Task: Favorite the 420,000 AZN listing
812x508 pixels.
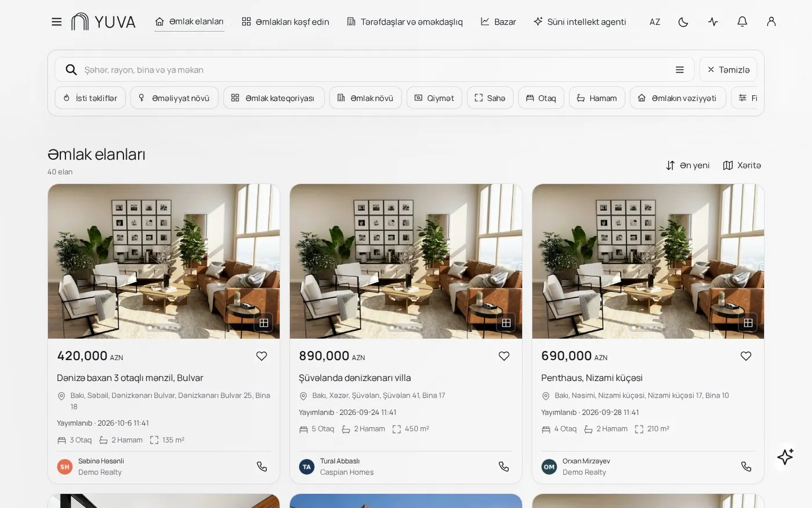Action: (x=262, y=356)
